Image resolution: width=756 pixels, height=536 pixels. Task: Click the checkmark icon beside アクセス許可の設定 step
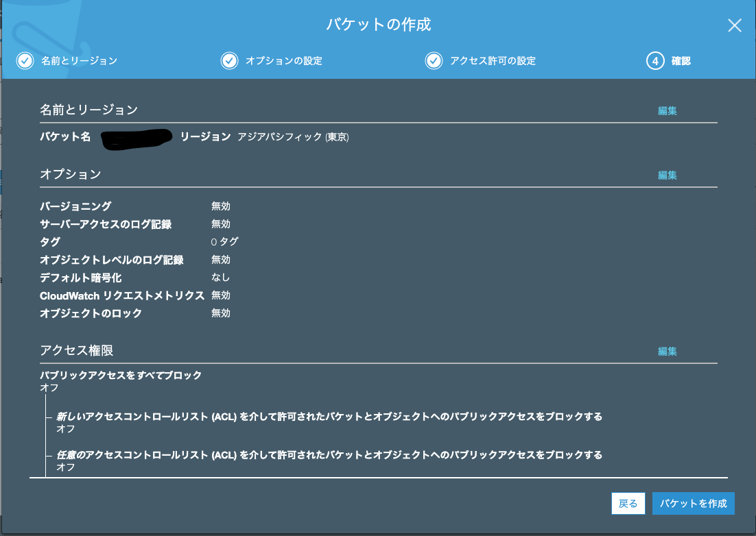click(433, 61)
